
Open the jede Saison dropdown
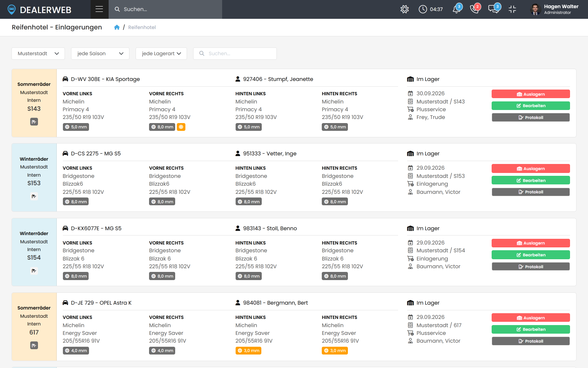(100, 54)
